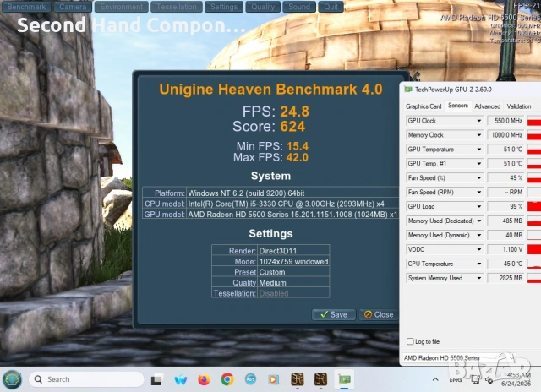This screenshot has height=392, width=541.
Task: Open Fan Speed (%) sensor dropdown
Action: 479,178
